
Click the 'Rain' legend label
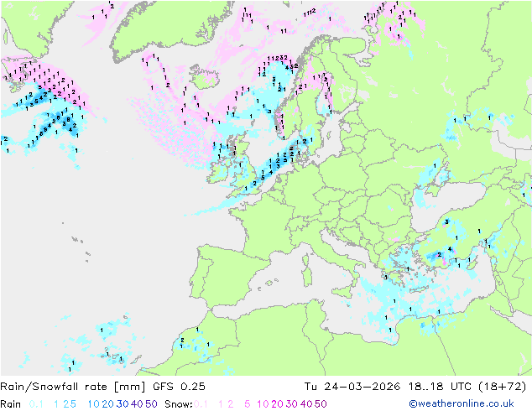pos(11,404)
